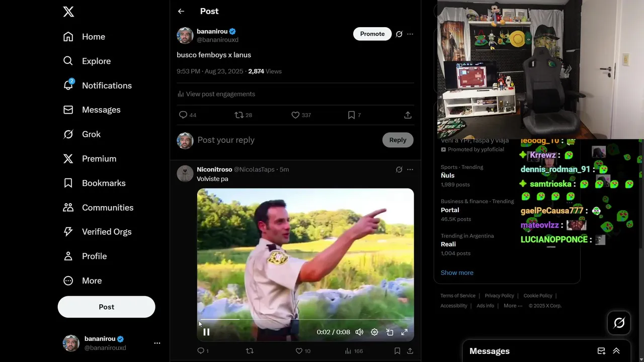Image resolution: width=644 pixels, height=362 pixels.
Task: Expand the Messages drawer with chevrons
Action: click(x=616, y=351)
